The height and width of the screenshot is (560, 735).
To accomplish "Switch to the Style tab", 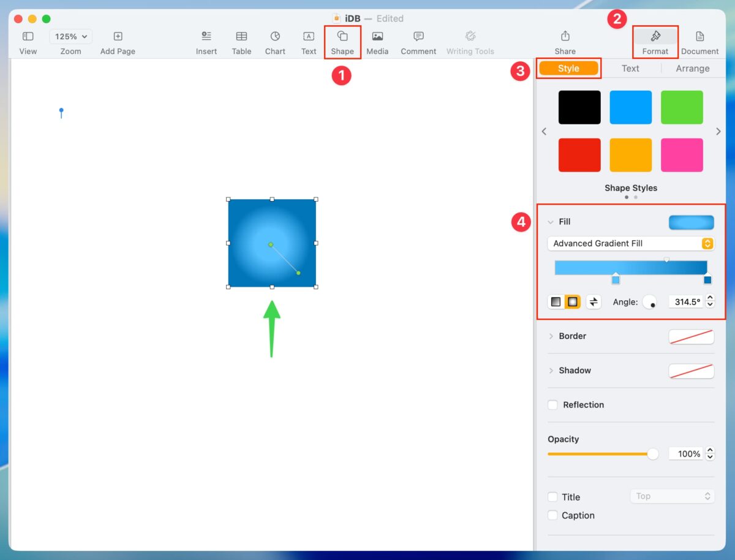I will tap(568, 69).
